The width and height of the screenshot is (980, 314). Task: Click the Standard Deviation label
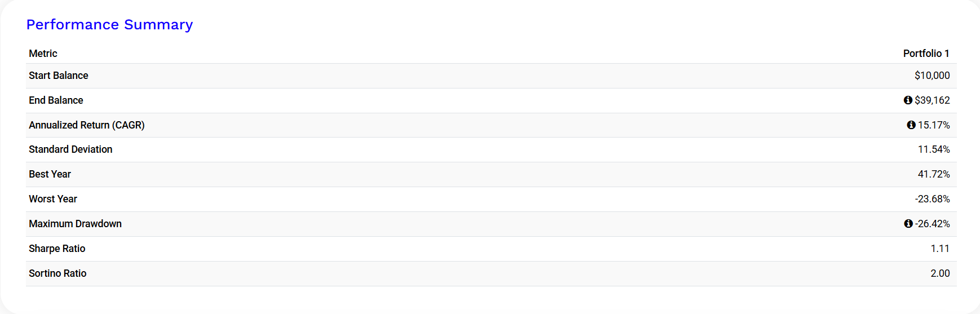click(x=70, y=149)
